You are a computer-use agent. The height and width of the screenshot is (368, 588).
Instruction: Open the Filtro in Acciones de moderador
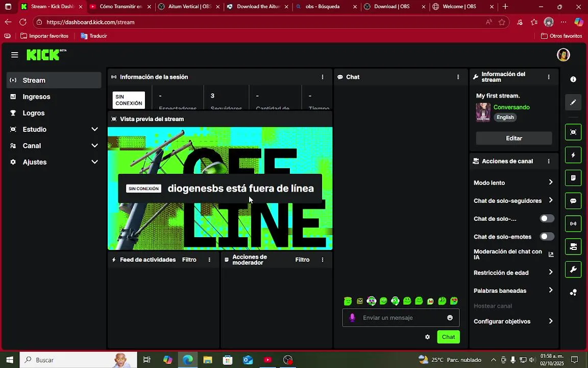(x=302, y=260)
